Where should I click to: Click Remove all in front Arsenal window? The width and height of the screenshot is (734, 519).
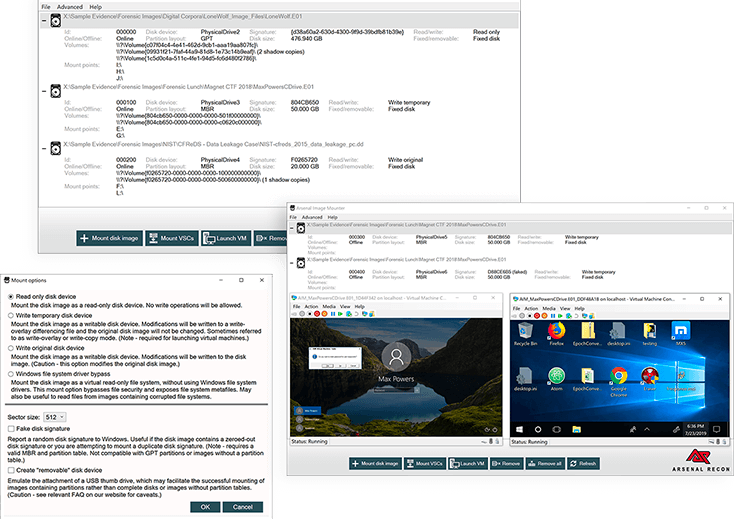tap(544, 463)
